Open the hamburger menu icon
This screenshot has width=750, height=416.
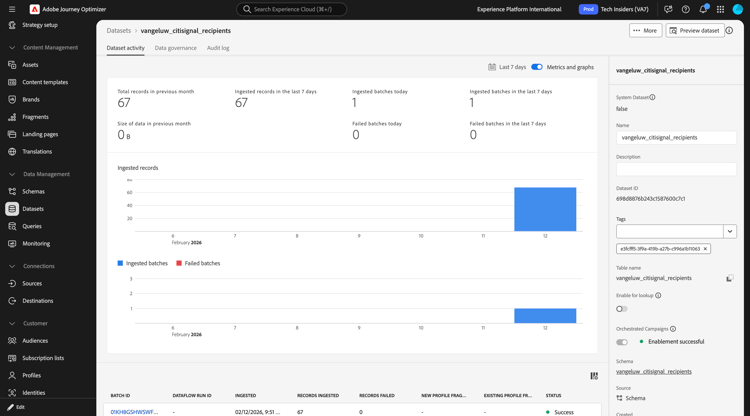pyautogui.click(x=12, y=9)
